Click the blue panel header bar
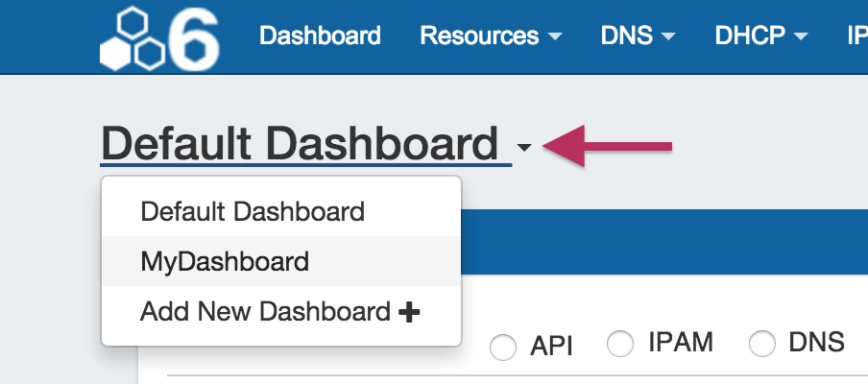The image size is (868, 384). [663, 241]
